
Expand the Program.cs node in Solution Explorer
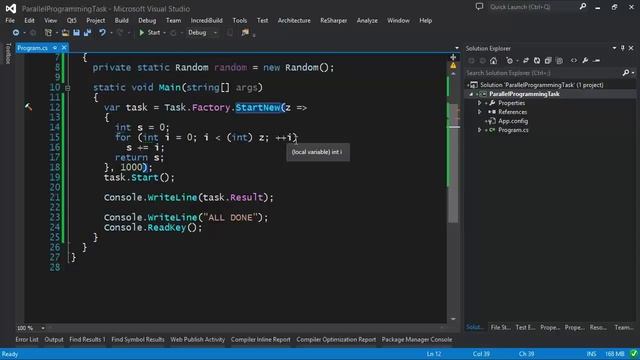480,130
